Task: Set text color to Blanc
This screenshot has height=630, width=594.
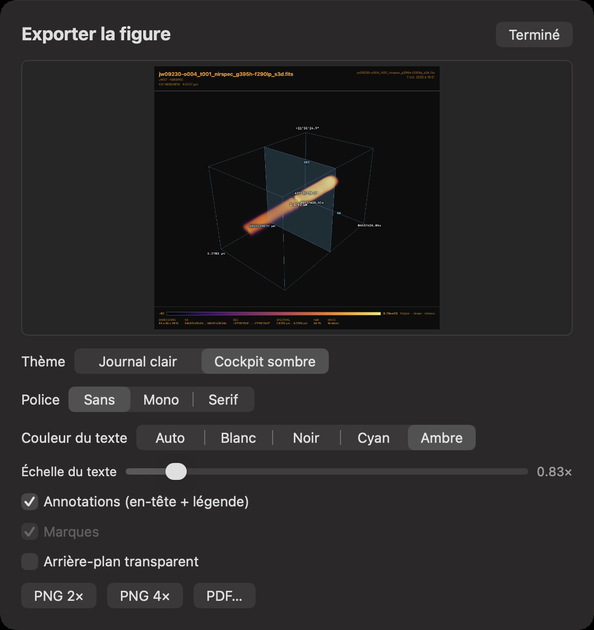Action: pos(238,438)
